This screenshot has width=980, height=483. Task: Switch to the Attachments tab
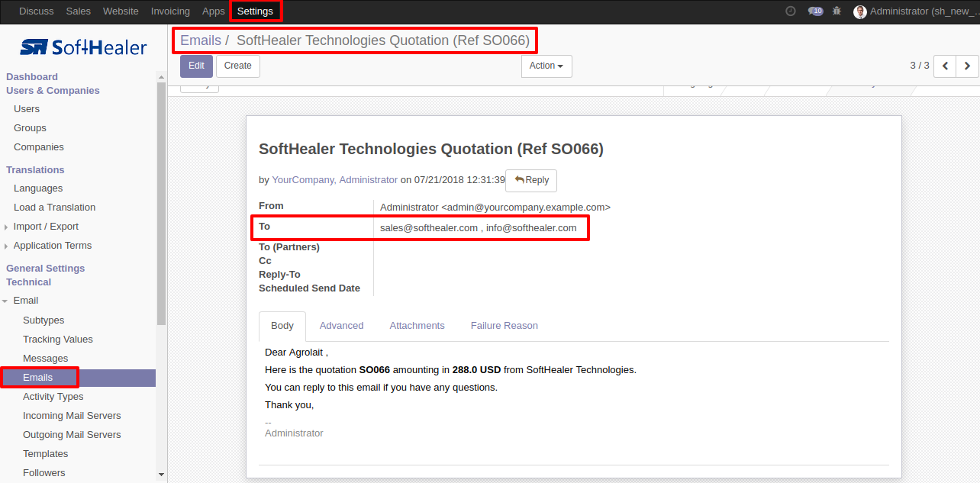[x=417, y=326]
